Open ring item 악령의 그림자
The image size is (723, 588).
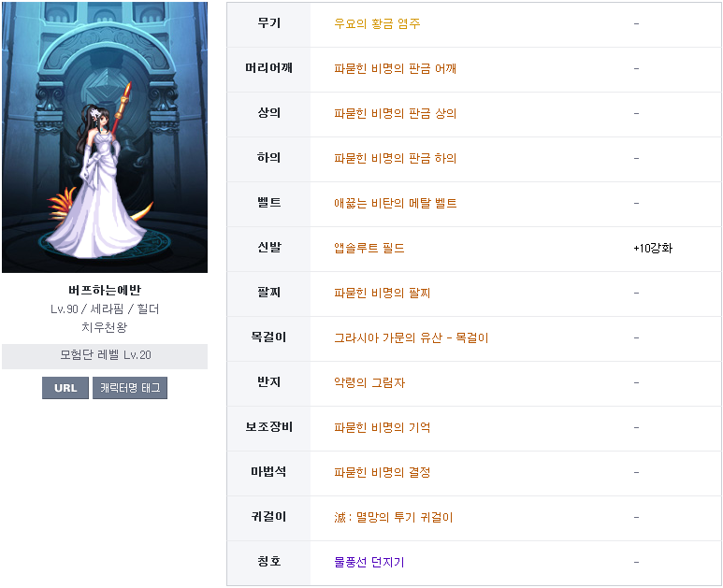[x=369, y=383]
